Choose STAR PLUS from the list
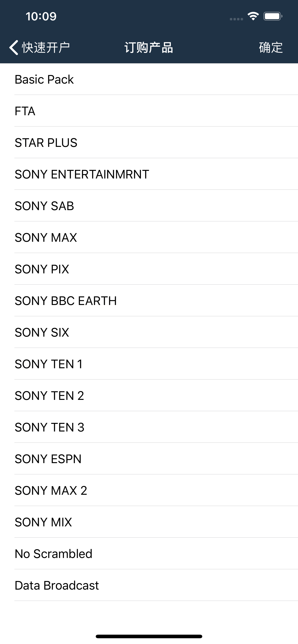This screenshot has height=644, width=298. (x=149, y=143)
